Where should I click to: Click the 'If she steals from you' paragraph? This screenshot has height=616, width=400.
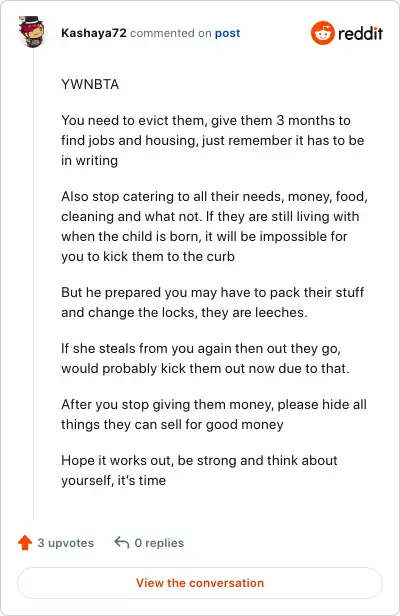(205, 358)
